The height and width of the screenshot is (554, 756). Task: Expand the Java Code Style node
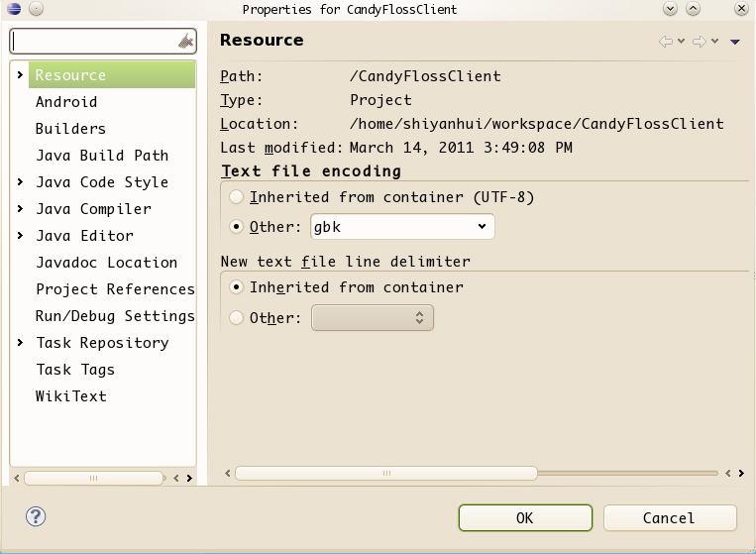point(20,182)
